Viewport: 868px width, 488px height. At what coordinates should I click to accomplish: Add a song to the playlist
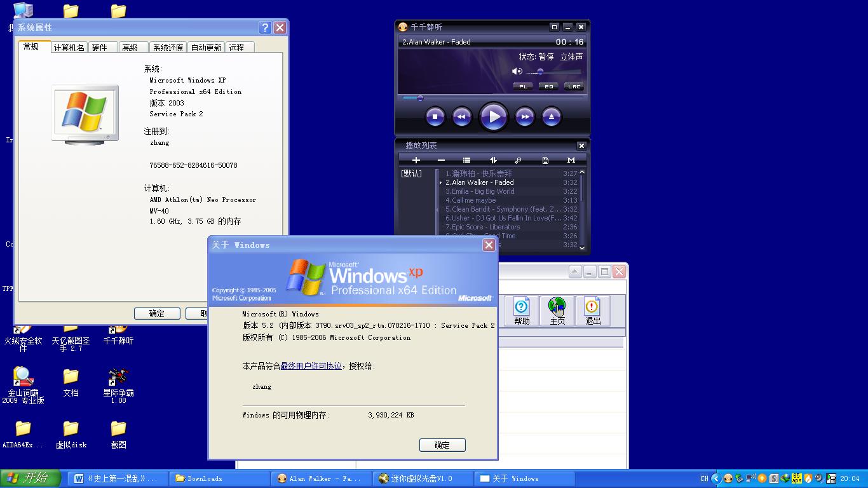[416, 160]
